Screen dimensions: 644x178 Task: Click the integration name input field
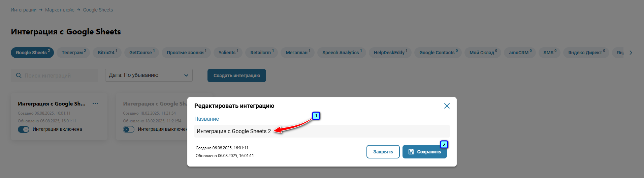pos(322,131)
